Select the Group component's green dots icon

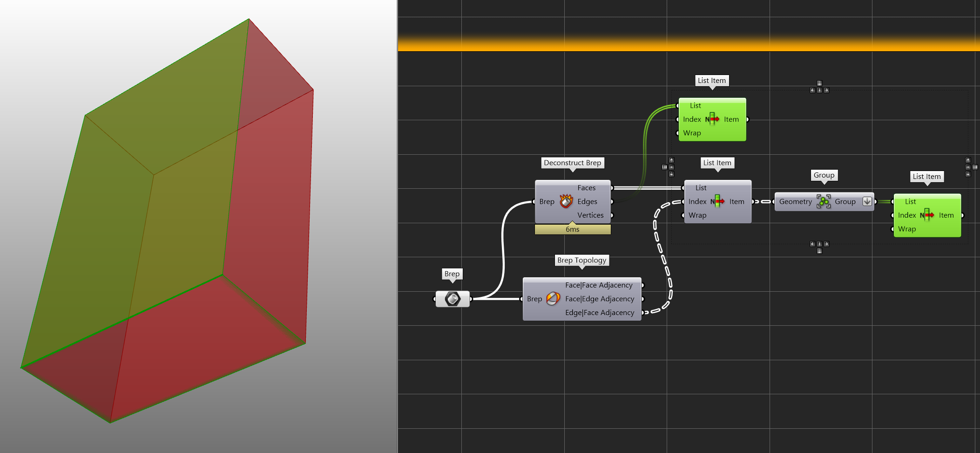(x=824, y=201)
